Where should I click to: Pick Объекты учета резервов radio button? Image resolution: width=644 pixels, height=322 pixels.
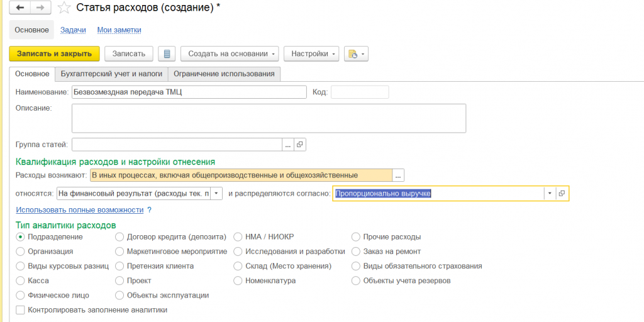pyautogui.click(x=356, y=281)
